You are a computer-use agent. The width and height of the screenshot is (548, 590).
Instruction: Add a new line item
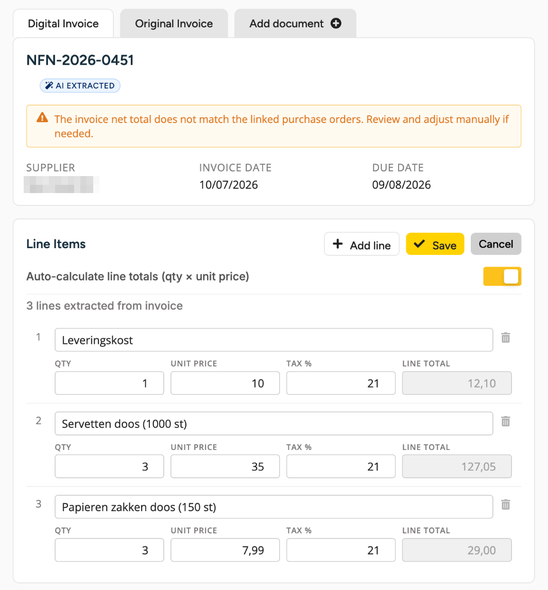coord(362,244)
